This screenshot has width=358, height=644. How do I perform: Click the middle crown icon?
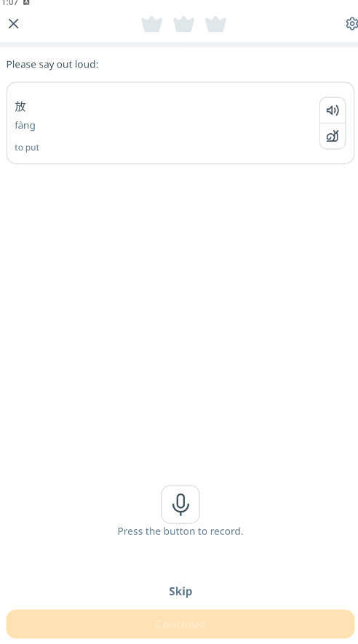183,24
